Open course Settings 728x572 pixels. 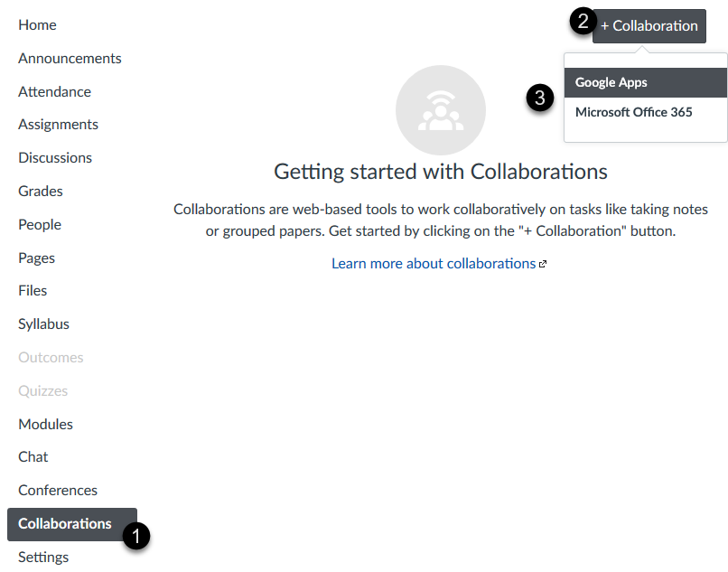[42, 557]
